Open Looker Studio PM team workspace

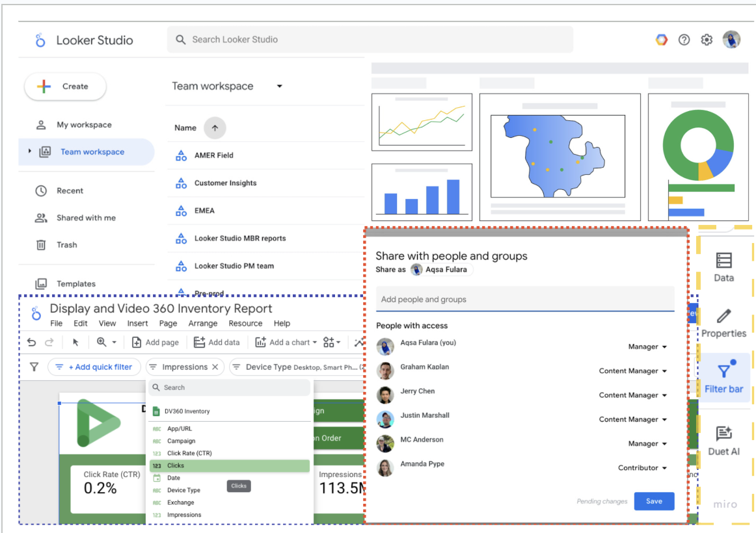click(234, 266)
